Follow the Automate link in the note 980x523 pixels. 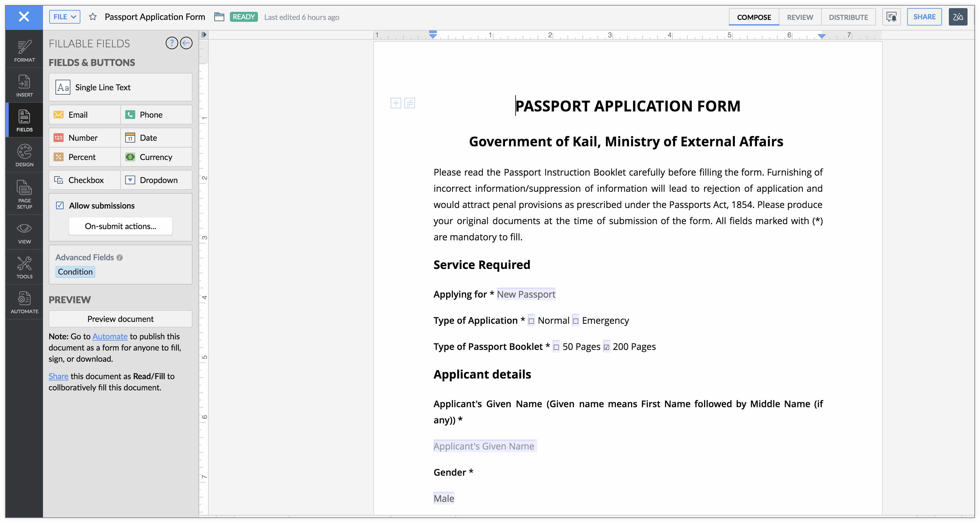click(110, 337)
